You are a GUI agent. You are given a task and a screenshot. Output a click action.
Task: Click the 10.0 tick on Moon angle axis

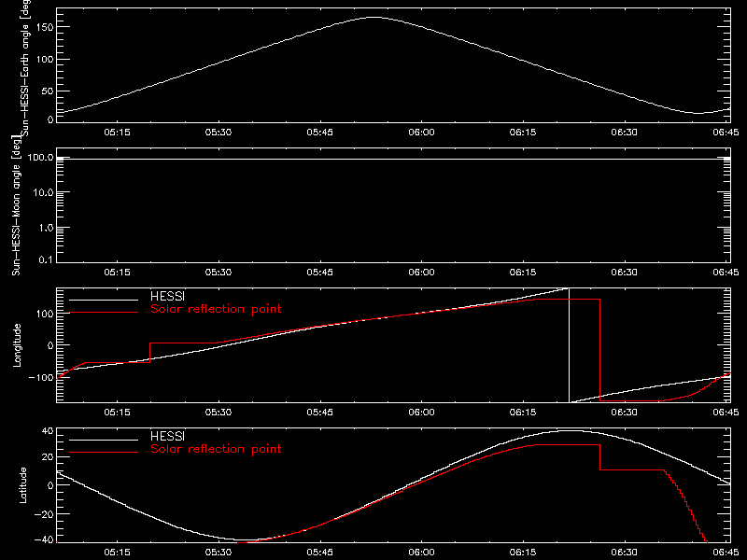point(43,192)
